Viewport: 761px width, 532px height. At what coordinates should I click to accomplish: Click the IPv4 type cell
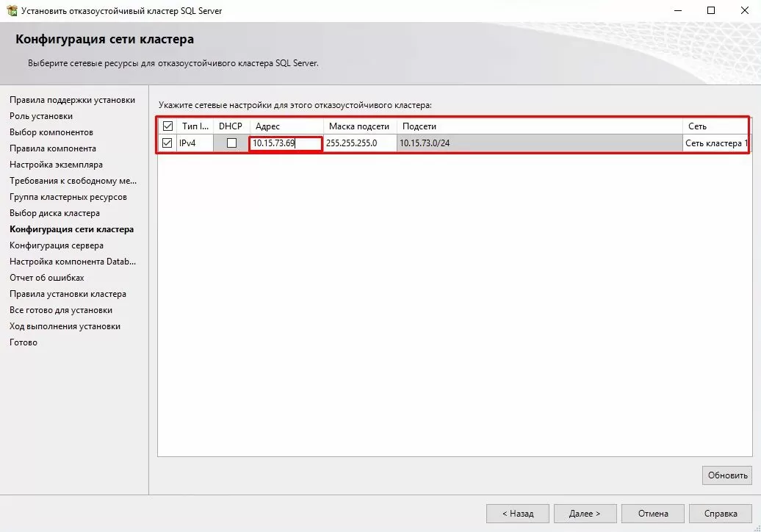click(195, 143)
